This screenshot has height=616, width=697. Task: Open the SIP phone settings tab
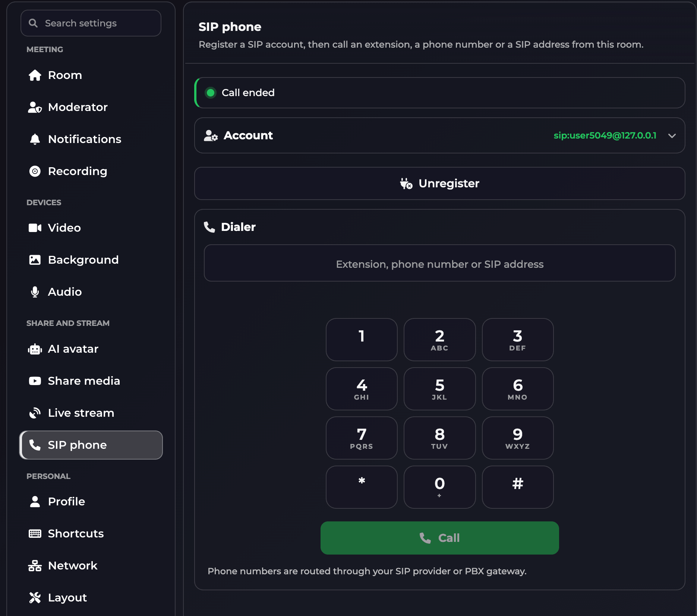(91, 445)
